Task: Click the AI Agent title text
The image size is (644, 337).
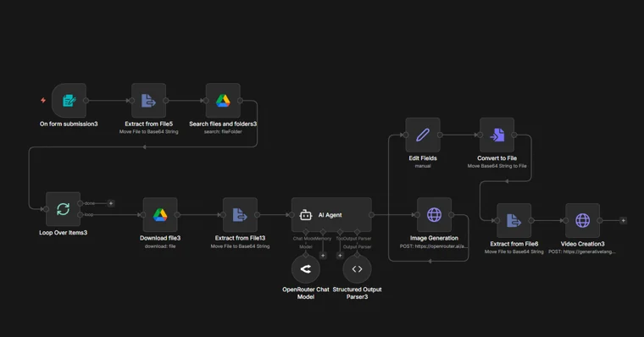Action: pos(330,215)
